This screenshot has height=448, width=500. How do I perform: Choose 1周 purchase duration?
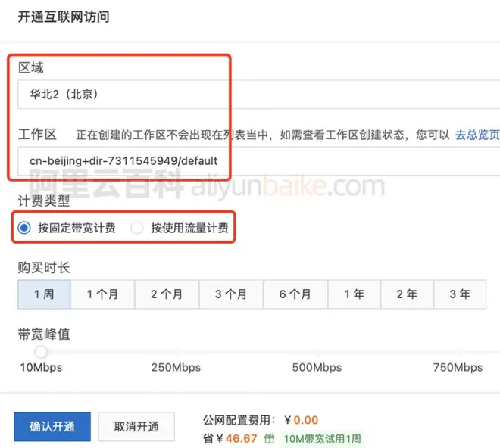(44, 294)
